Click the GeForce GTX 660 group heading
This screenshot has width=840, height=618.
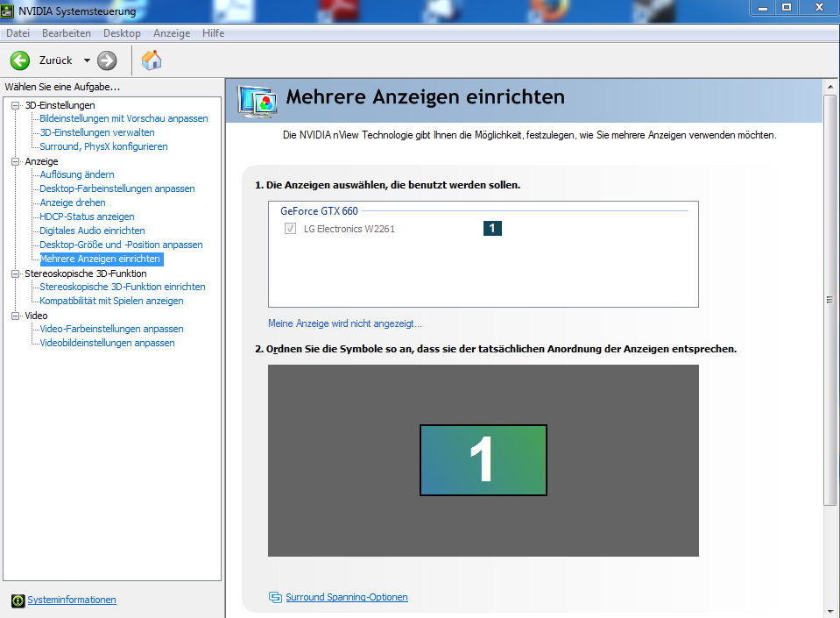pos(320,211)
